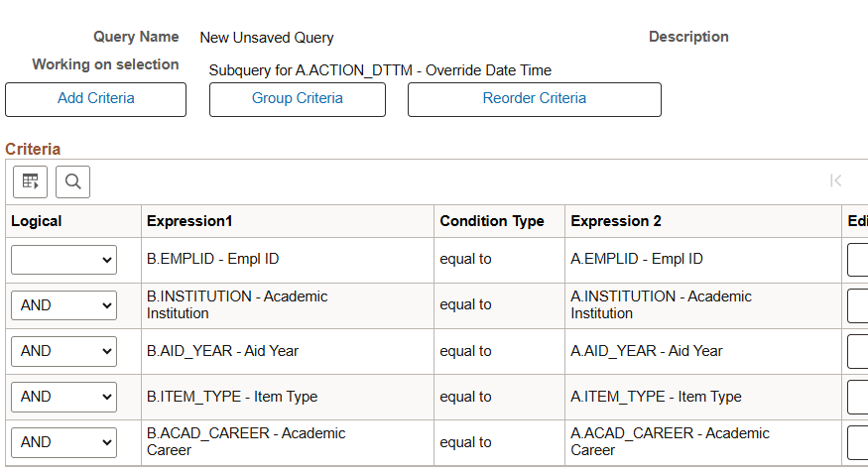The image size is (868, 472).
Task: Change Logical operator on B.ITEM_TYPE row
Action: (63, 397)
